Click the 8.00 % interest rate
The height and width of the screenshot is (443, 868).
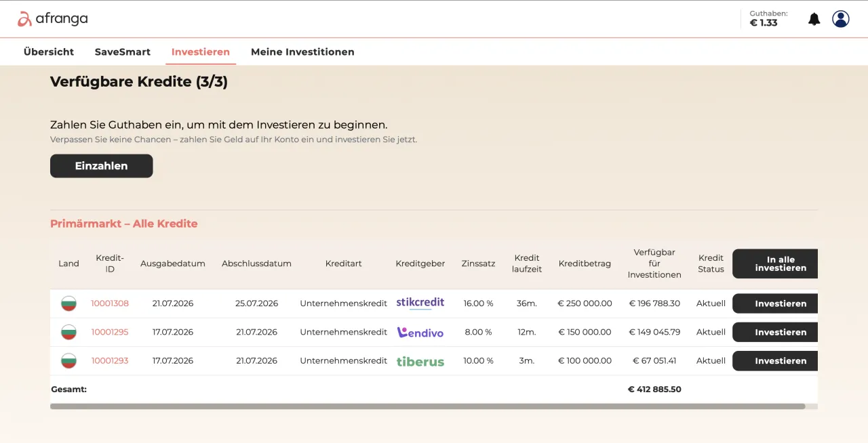(478, 332)
